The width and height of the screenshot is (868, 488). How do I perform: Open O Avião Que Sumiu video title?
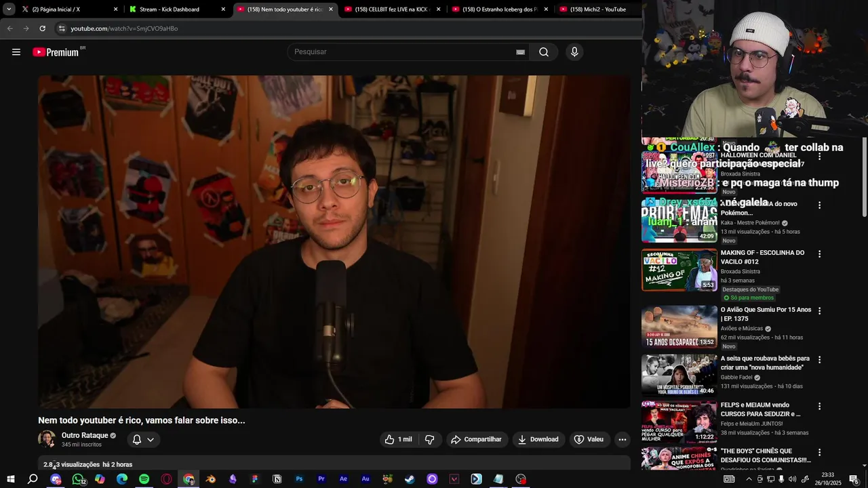(766, 314)
